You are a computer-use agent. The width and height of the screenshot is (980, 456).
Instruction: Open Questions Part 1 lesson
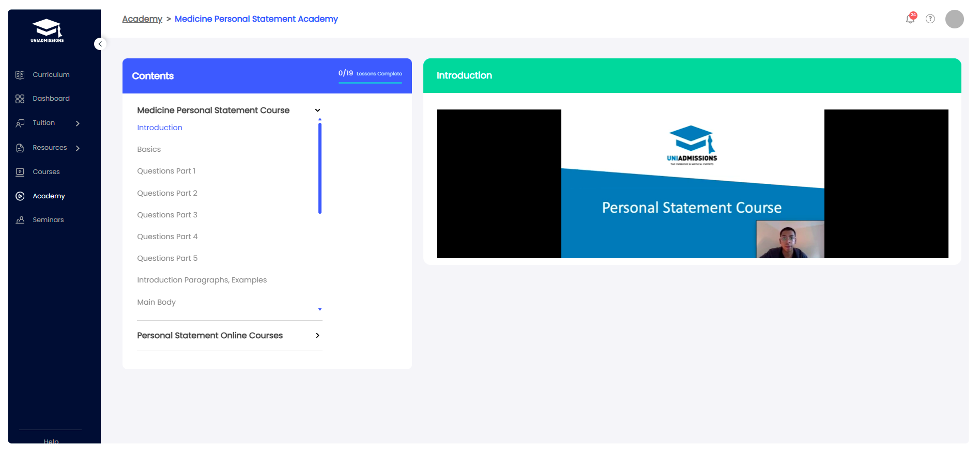[166, 171]
